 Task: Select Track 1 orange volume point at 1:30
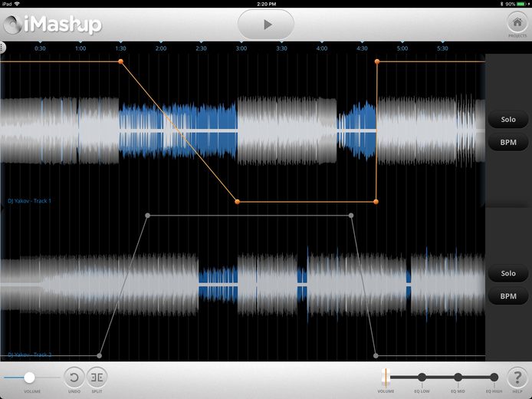121,61
